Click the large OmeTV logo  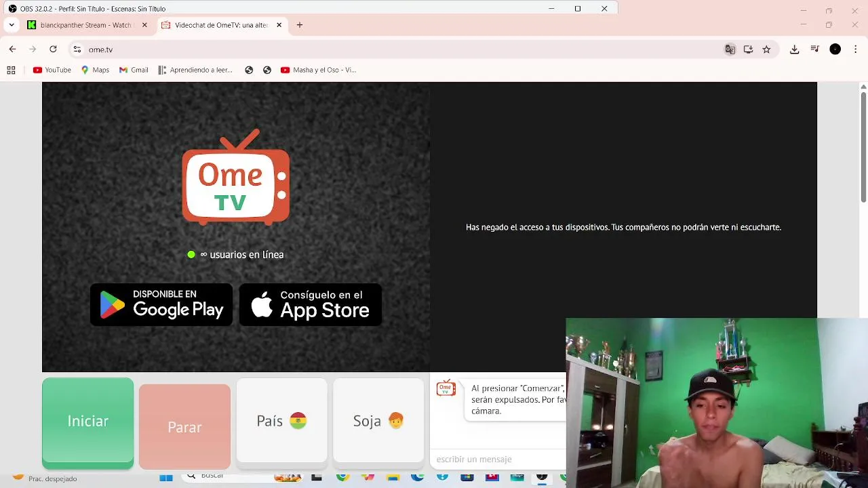point(236,178)
